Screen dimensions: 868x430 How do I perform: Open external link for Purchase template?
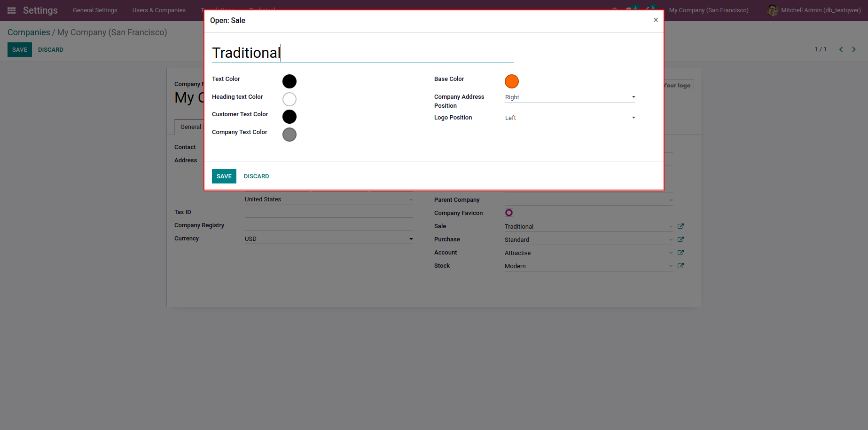(x=680, y=239)
